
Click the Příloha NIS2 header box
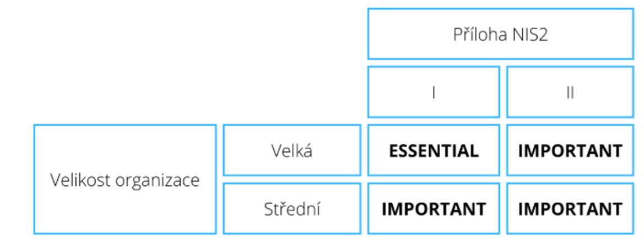[x=500, y=34]
